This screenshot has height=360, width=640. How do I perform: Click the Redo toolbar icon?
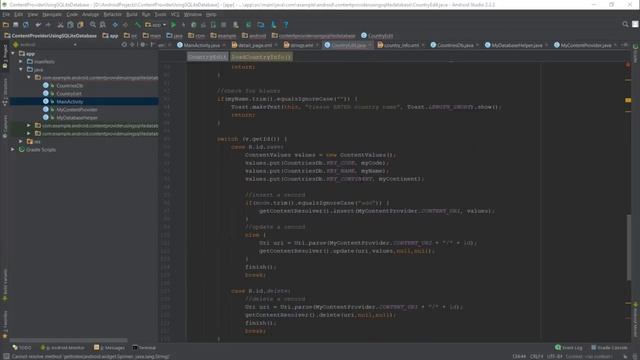pos(48,25)
